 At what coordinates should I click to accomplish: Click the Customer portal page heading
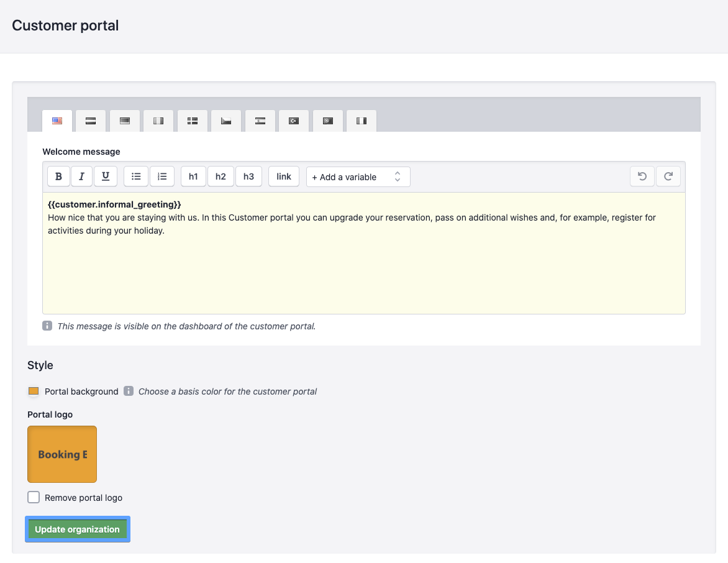pyautogui.click(x=65, y=25)
